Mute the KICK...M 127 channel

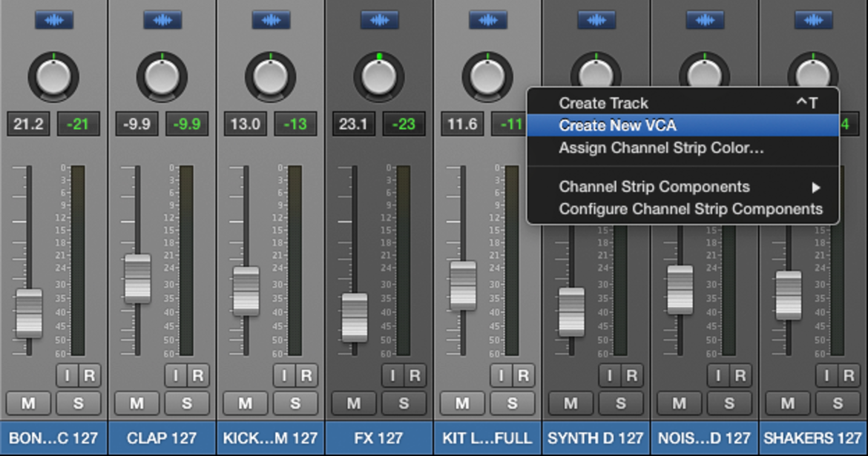[x=246, y=403]
